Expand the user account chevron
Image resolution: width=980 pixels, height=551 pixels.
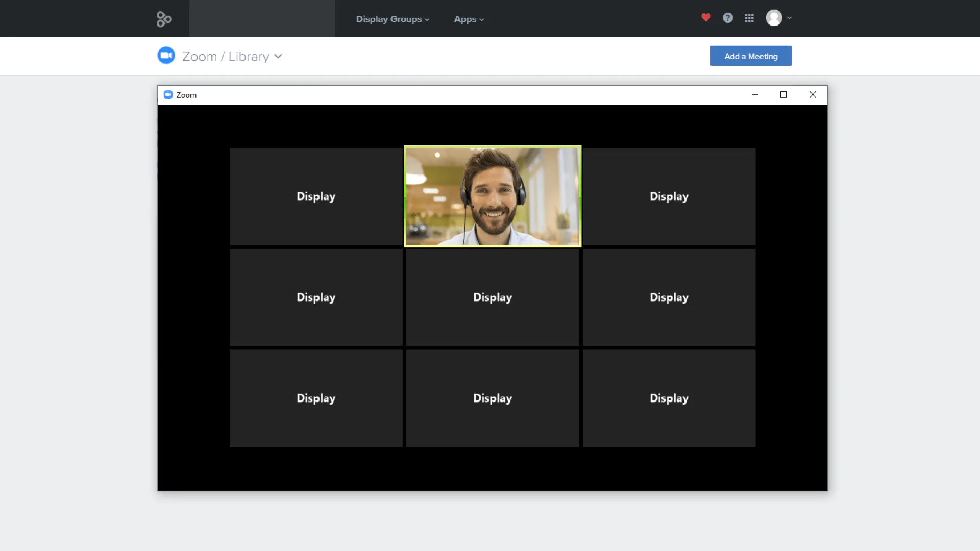[x=790, y=18]
